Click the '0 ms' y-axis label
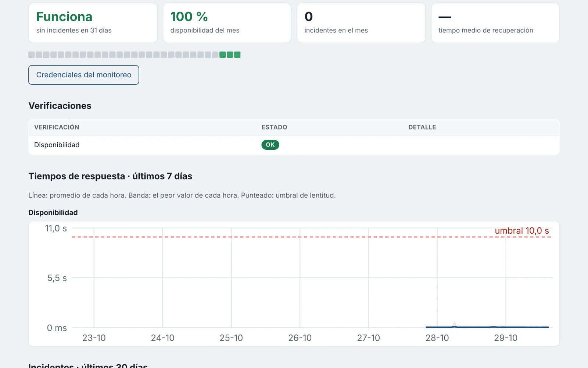This screenshot has width=588, height=368. 57,328
